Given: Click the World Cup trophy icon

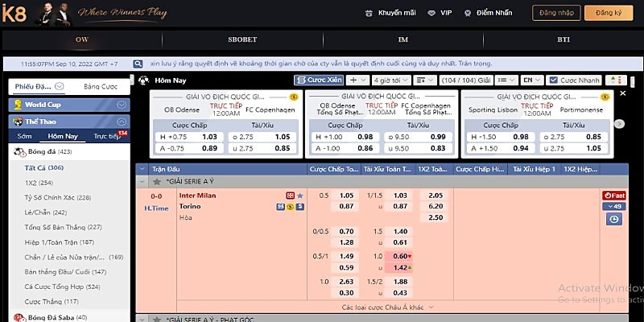Looking at the screenshot, I should tap(18, 105).
